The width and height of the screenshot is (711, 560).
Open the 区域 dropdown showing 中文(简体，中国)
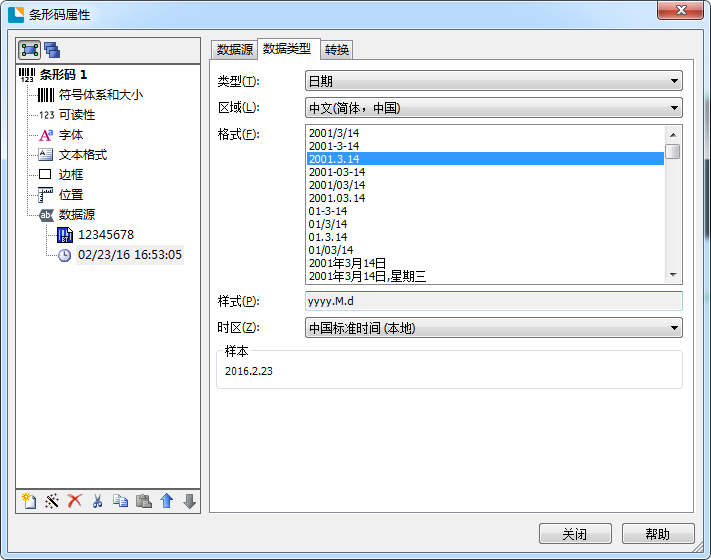click(x=493, y=107)
